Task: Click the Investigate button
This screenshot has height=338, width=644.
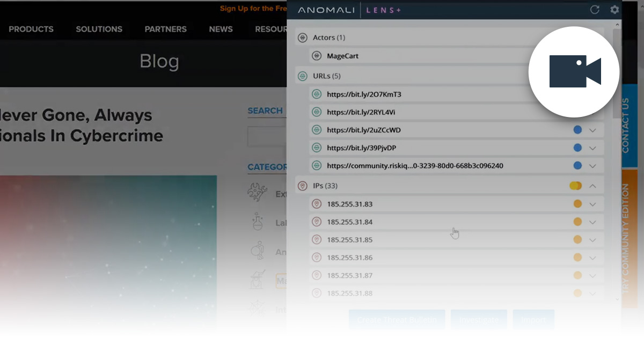Action: pos(479,320)
